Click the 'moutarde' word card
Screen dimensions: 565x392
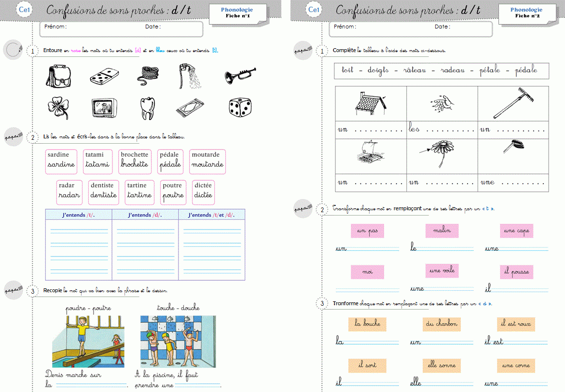(207, 161)
